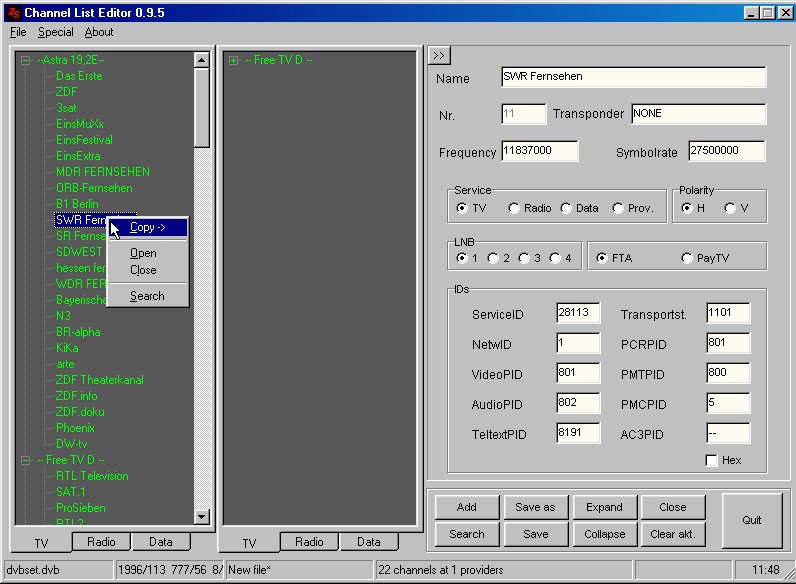
Task: Select V polarity radio button
Action: click(x=730, y=208)
